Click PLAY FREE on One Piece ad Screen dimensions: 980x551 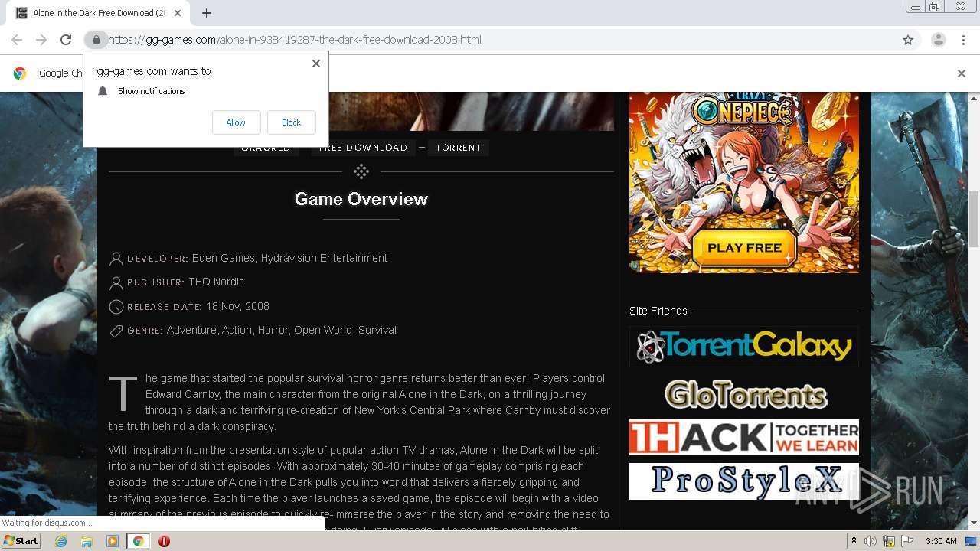point(744,248)
